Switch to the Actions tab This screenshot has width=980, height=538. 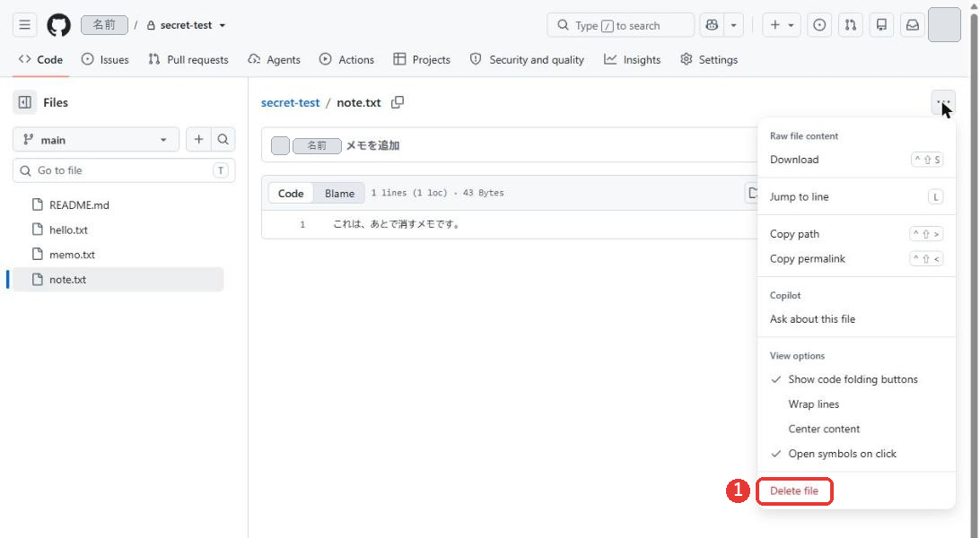(x=347, y=60)
